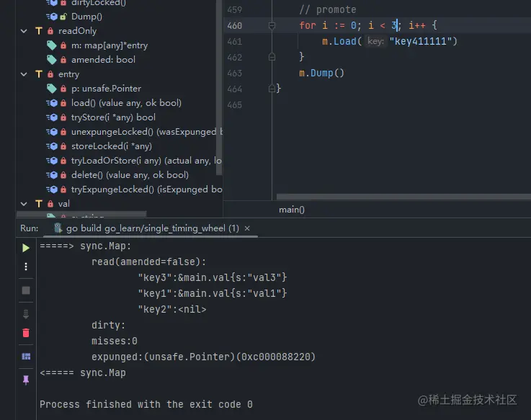Stop the running process

pos(26,290)
